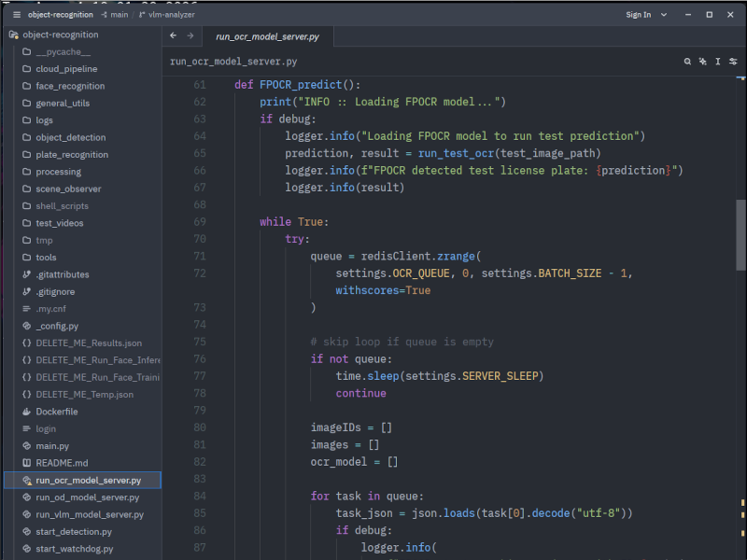Click the 'continue' keyword on line 78
This screenshot has width=747, height=560.
tap(360, 393)
